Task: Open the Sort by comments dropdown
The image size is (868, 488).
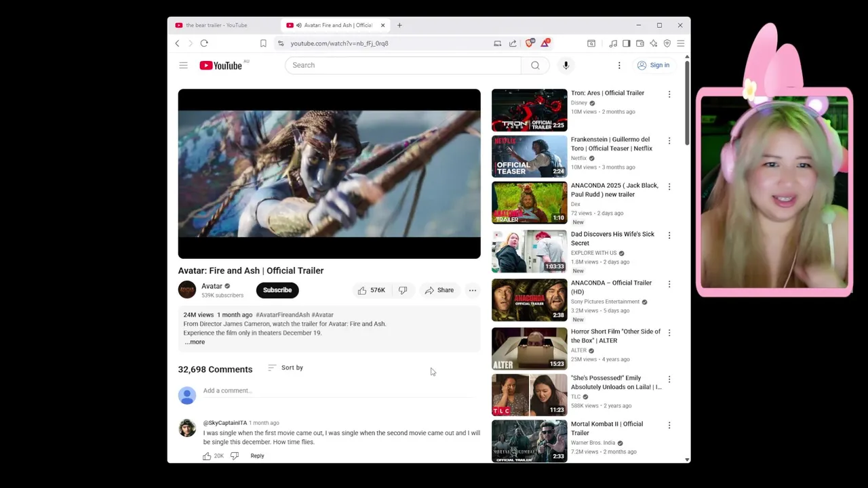Action: [285, 367]
